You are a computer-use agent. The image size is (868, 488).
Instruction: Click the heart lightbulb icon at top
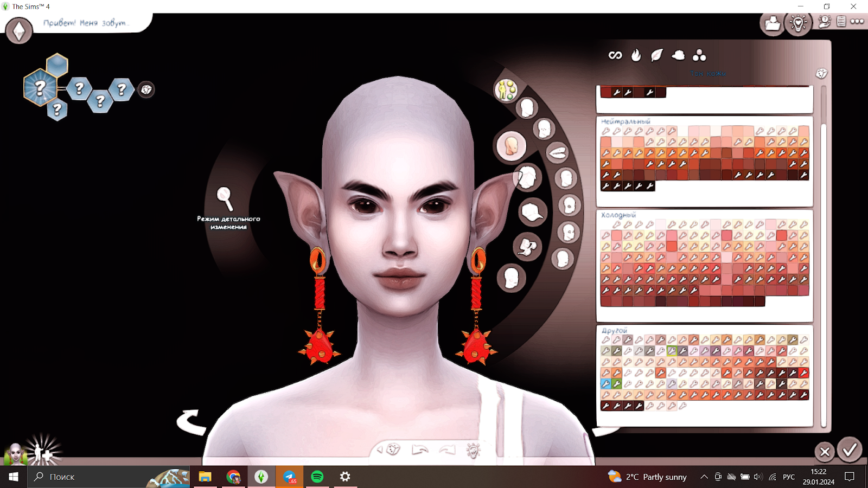tap(799, 23)
